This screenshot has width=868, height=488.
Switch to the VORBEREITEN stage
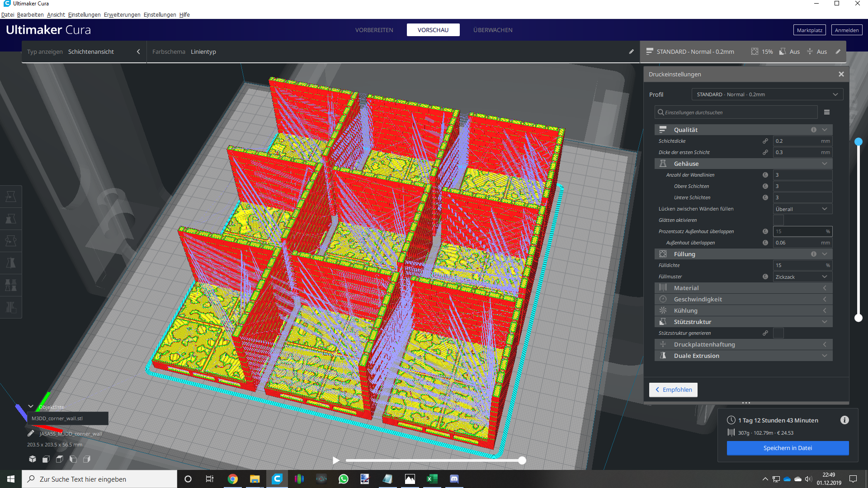(x=374, y=30)
